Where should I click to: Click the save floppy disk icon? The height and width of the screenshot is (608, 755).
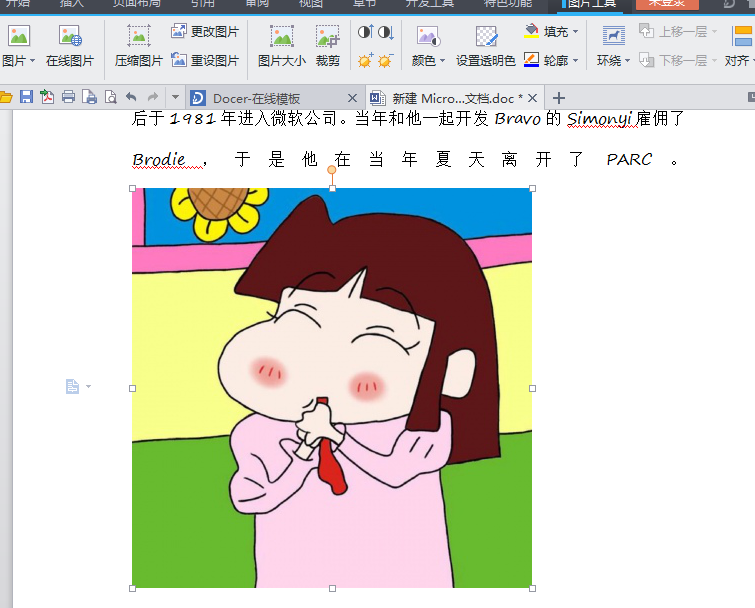click(26, 97)
